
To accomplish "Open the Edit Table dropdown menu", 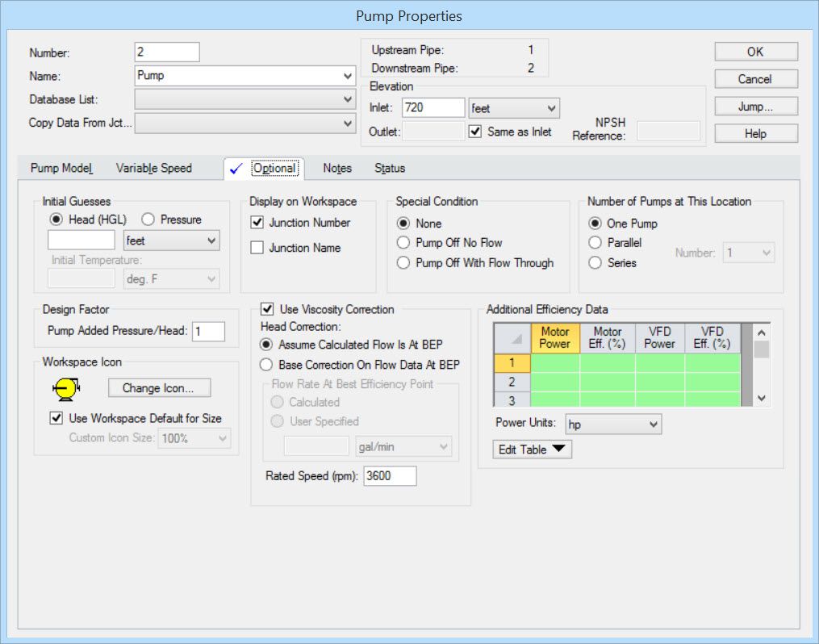I will tap(532, 450).
